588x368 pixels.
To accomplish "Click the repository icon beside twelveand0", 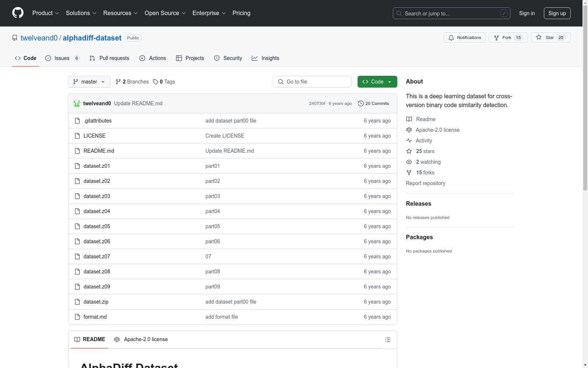I will pyautogui.click(x=15, y=38).
